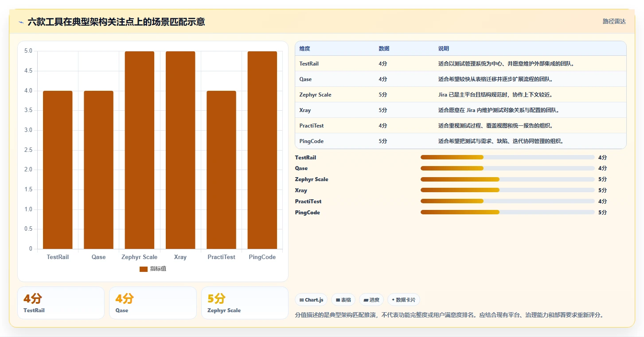Image resolution: width=644 pixels, height=337 pixels.
Task: Click the description starting 适合希望把测试与需求
Action: click(501, 141)
